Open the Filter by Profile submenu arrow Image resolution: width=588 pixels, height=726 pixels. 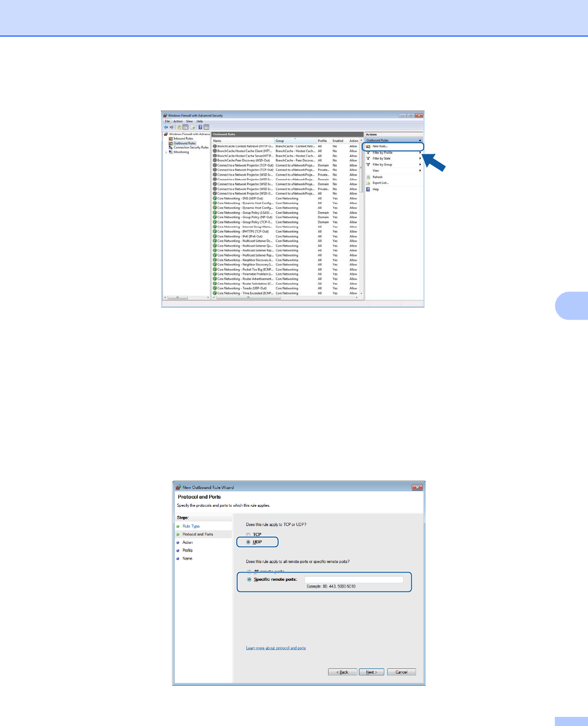420,152
